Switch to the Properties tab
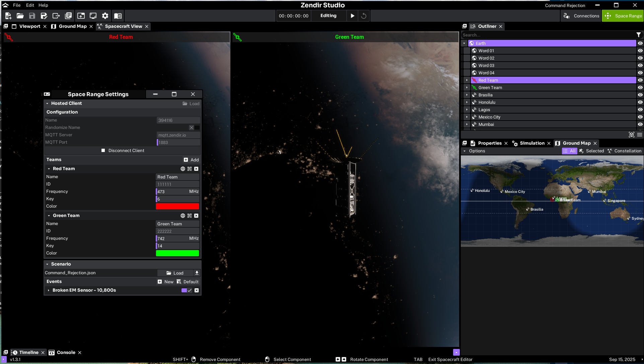This screenshot has height=364, width=644. tap(490, 143)
